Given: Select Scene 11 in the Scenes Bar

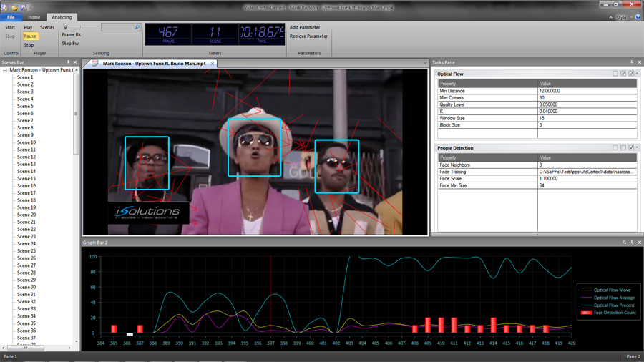Looking at the screenshot, I should (x=26, y=150).
